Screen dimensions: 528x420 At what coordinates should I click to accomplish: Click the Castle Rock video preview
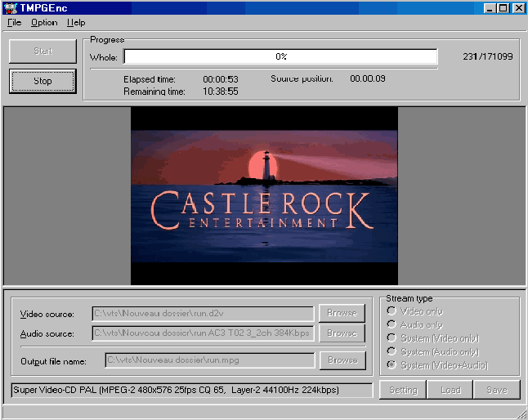[264, 196]
